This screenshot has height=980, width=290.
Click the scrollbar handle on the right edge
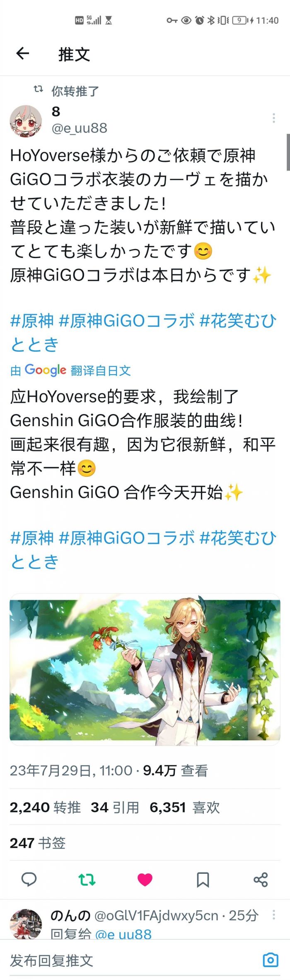pos(288,152)
